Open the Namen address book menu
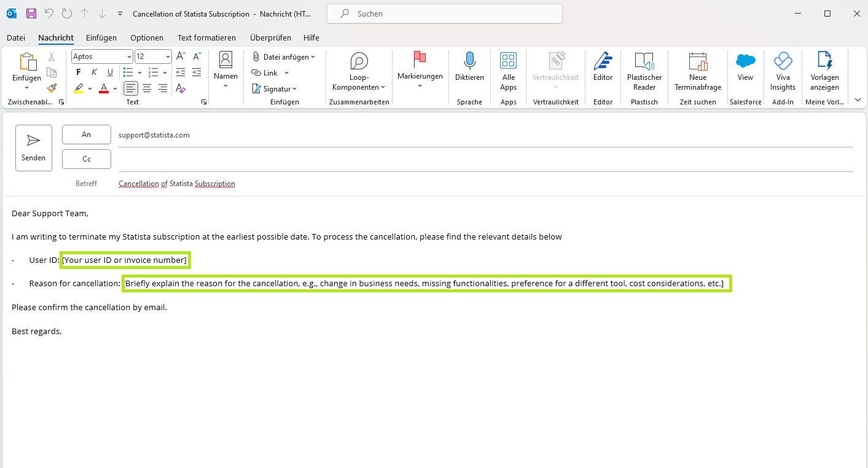This screenshot has height=468, width=868. [x=225, y=71]
